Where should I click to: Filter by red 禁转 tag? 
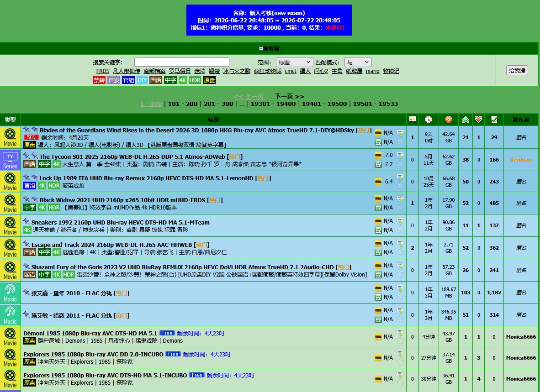[x=99, y=80]
